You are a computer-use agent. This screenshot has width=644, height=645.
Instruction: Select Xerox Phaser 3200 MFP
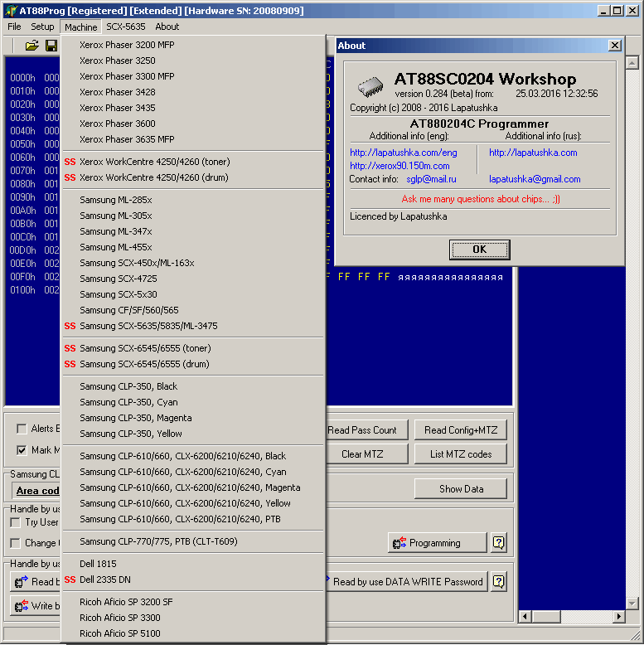tap(193, 45)
